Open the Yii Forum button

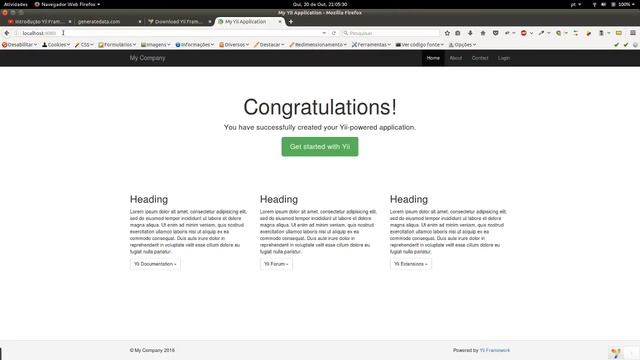pyautogui.click(x=276, y=264)
